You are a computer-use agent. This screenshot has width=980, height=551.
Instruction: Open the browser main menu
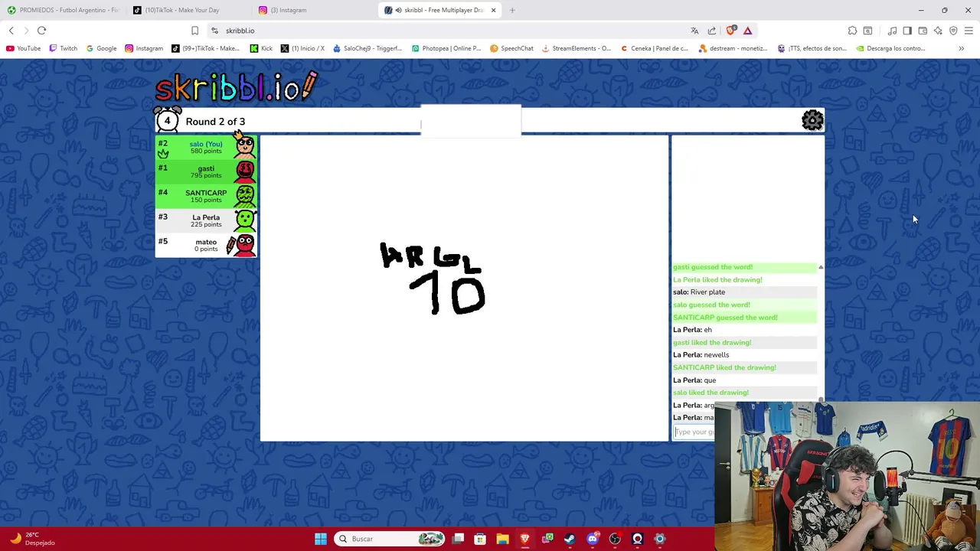point(969,31)
